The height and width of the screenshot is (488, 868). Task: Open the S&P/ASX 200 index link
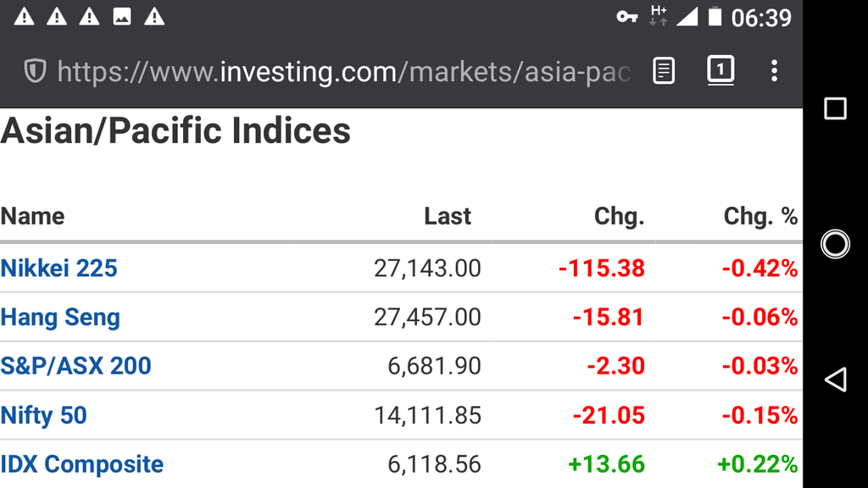[x=75, y=366]
